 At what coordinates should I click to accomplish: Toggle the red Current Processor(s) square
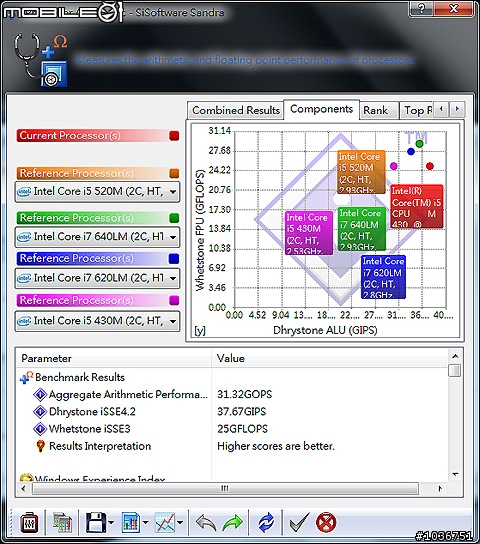pos(174,136)
